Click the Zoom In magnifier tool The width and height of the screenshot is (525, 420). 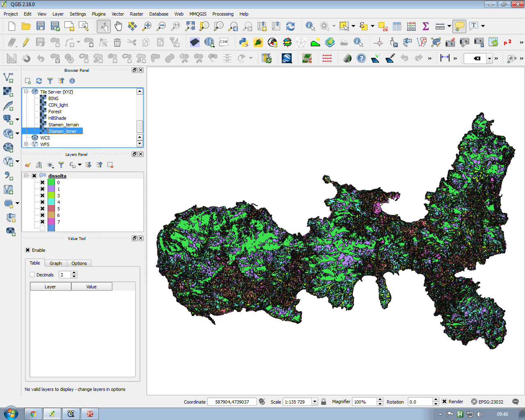(146, 26)
